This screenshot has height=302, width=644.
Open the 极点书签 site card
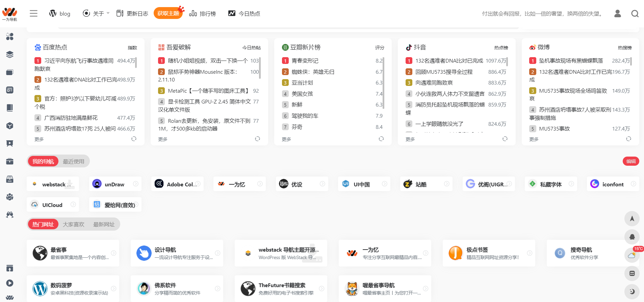(489, 253)
